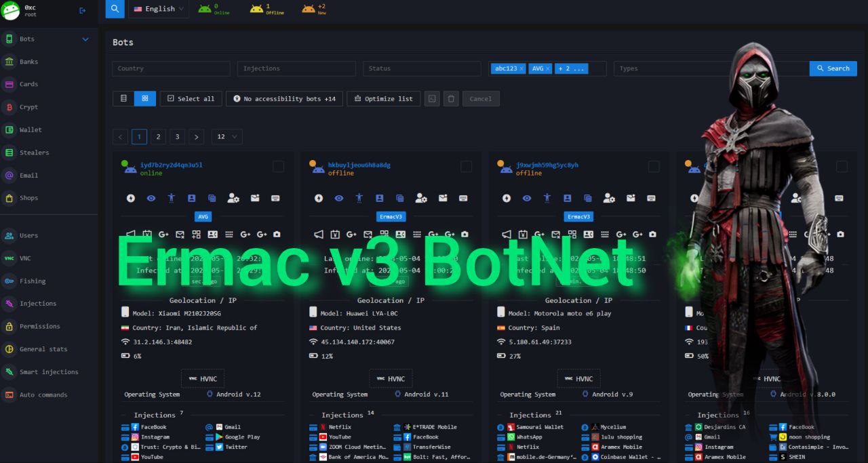Open the page size dropdown showing 12
This screenshot has width=868, height=463.
(x=226, y=136)
